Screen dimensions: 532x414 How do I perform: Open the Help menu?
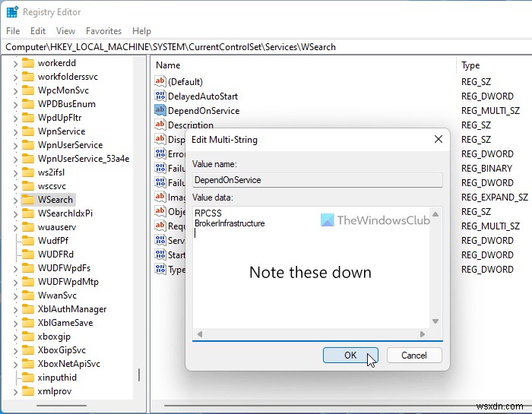(141, 31)
